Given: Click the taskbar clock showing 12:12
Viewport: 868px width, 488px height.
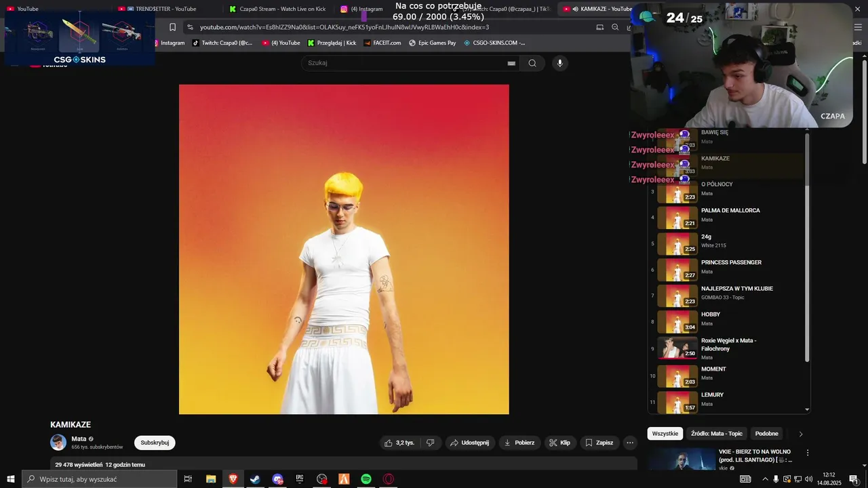Looking at the screenshot, I should coord(829,479).
